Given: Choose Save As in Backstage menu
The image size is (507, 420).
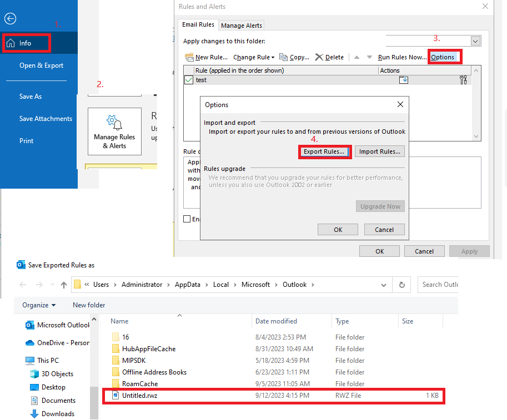Looking at the screenshot, I should click(31, 97).
